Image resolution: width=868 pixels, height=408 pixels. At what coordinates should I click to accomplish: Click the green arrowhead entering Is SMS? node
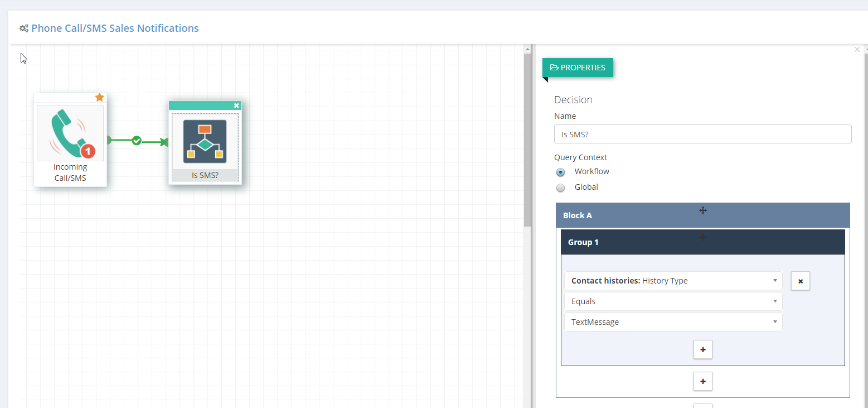click(x=164, y=142)
